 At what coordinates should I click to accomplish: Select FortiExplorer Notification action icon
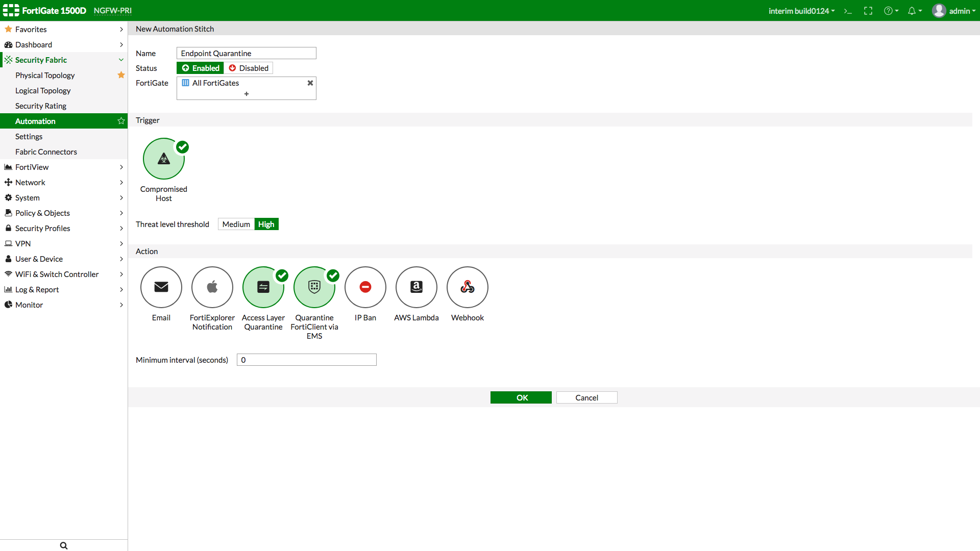coord(212,287)
